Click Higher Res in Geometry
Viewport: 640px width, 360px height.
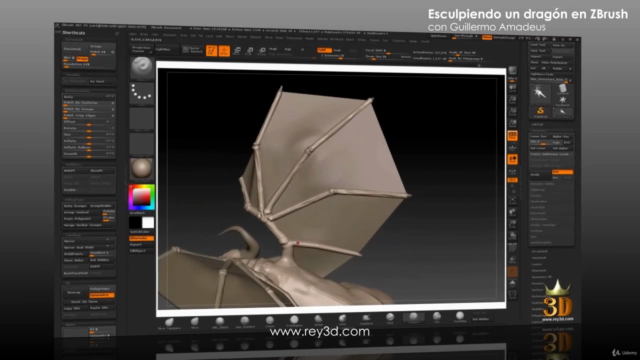pyautogui.click(x=562, y=137)
